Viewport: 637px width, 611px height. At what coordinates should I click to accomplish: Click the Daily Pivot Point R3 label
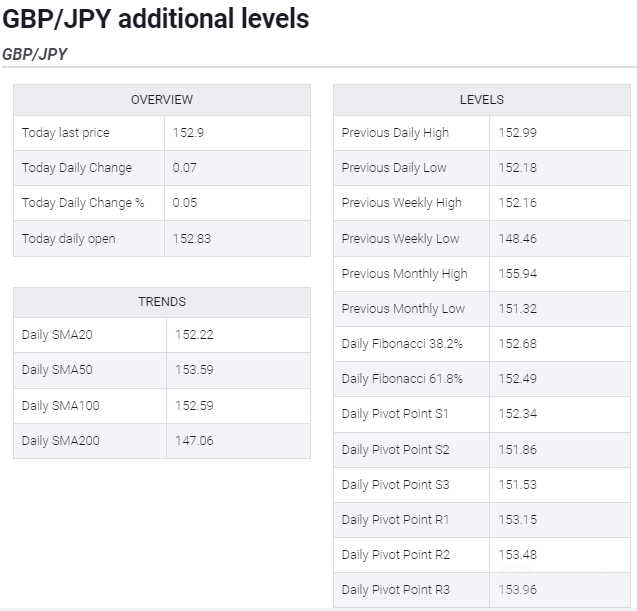[x=396, y=590]
